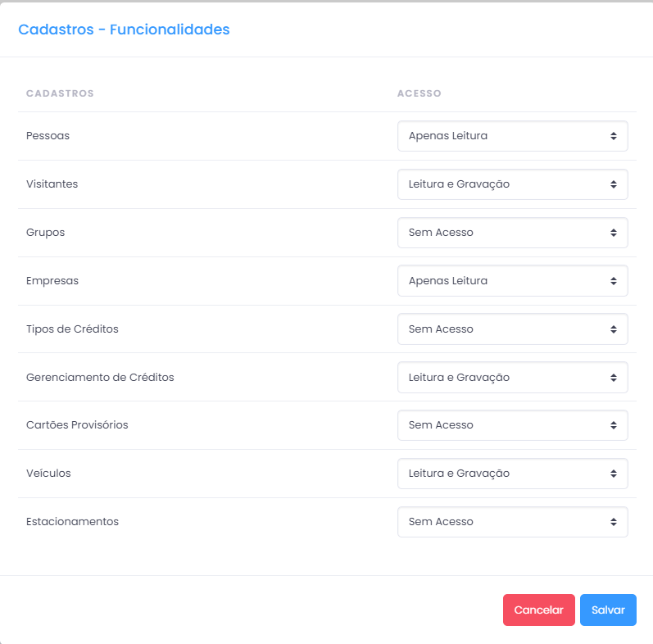Click the Visitantes row label

tap(52, 184)
